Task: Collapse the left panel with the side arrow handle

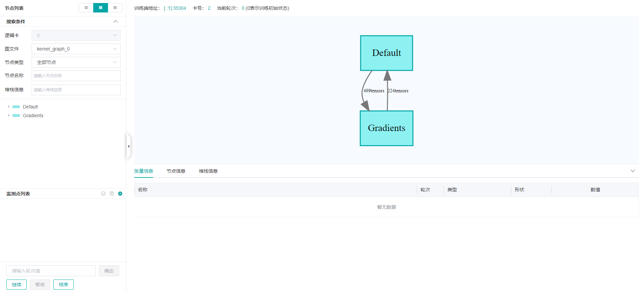Action: tap(129, 146)
